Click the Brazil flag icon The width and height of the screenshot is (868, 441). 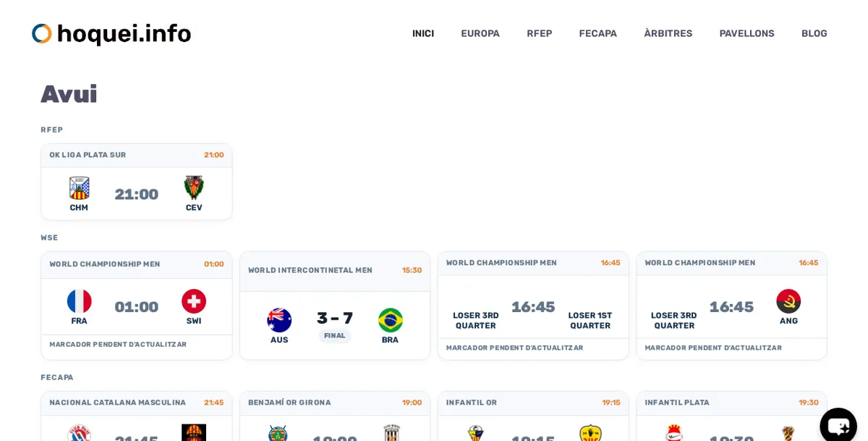point(391,320)
